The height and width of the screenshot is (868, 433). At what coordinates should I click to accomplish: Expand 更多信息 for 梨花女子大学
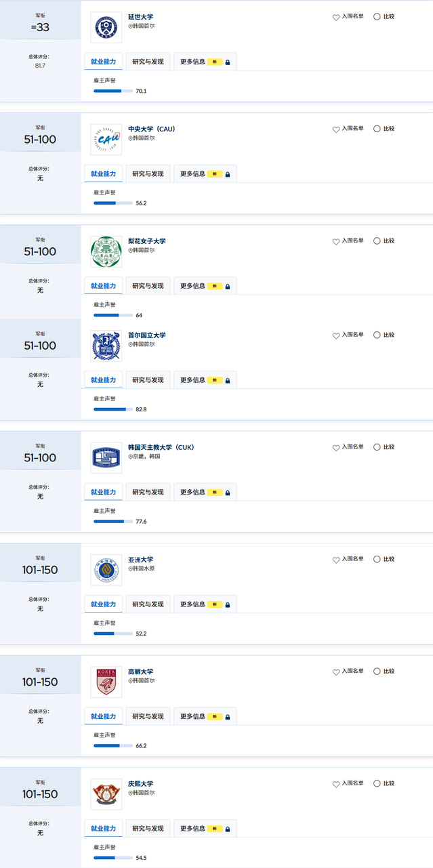(x=205, y=286)
